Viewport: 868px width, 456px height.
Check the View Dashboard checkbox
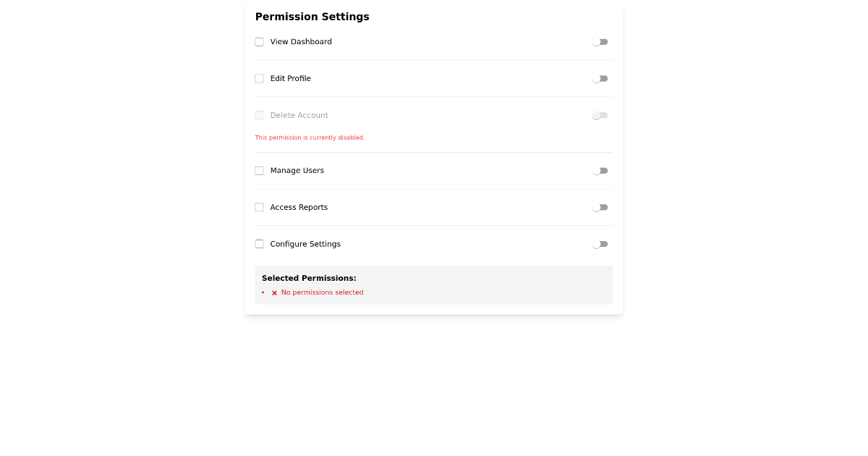tap(259, 41)
